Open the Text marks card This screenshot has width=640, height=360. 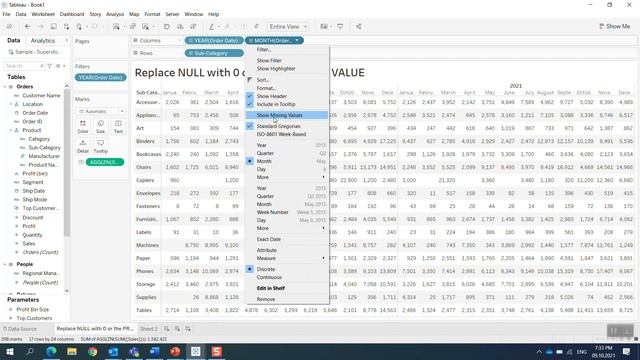(118, 127)
